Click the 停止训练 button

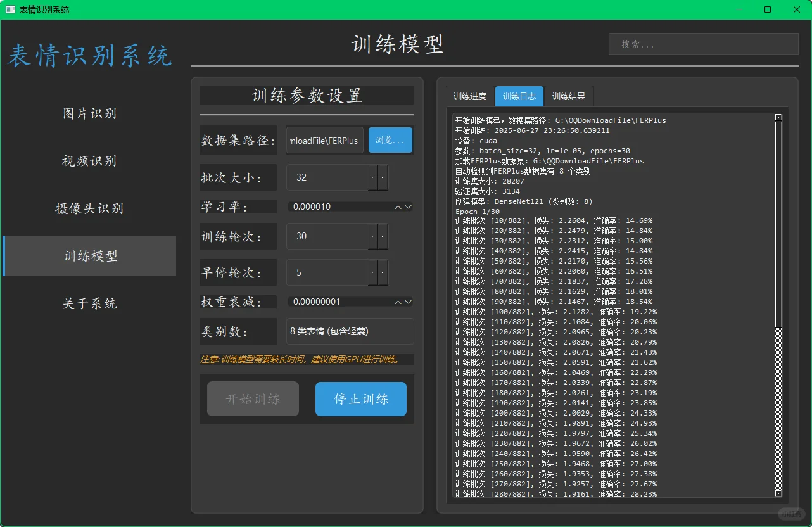click(360, 399)
